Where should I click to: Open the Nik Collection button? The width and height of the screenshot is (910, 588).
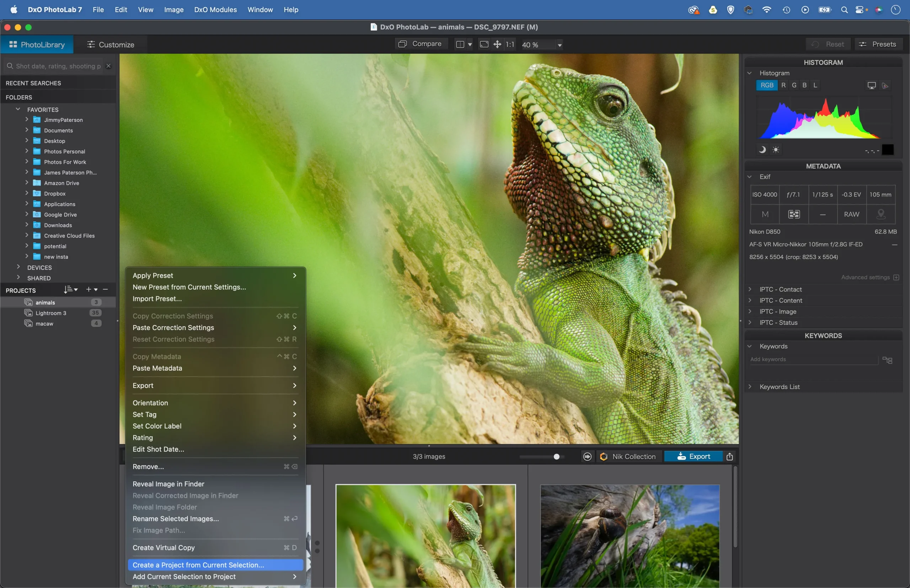[628, 456]
